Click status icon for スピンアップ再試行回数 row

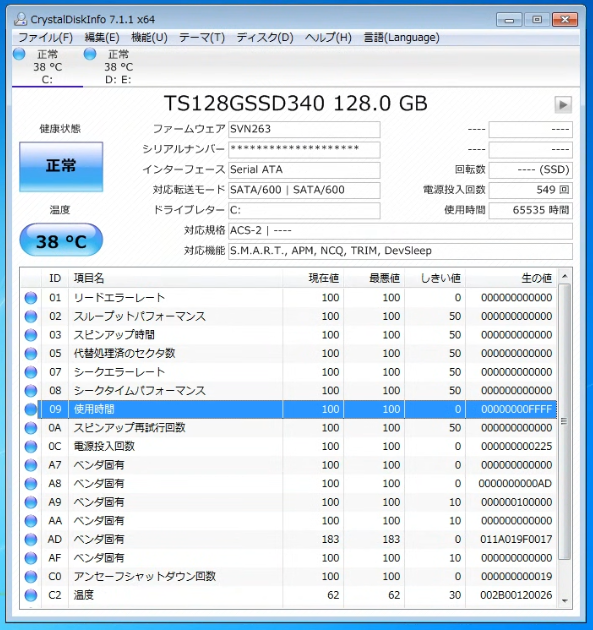click(31, 428)
